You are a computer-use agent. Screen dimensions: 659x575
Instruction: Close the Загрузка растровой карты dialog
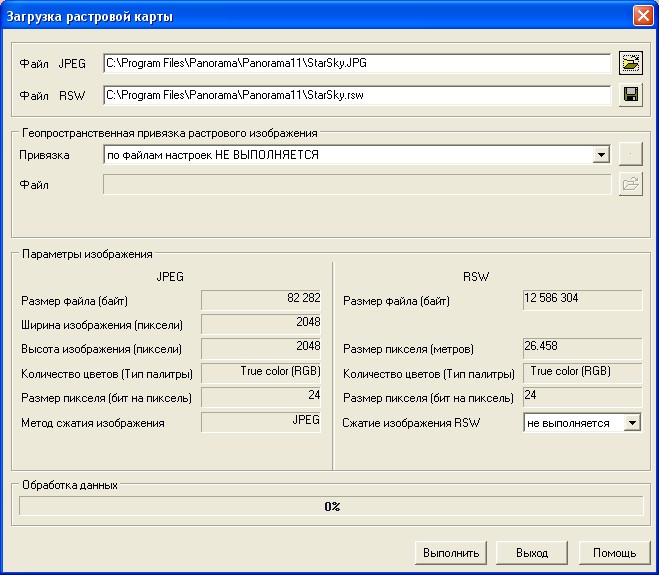tap(643, 16)
